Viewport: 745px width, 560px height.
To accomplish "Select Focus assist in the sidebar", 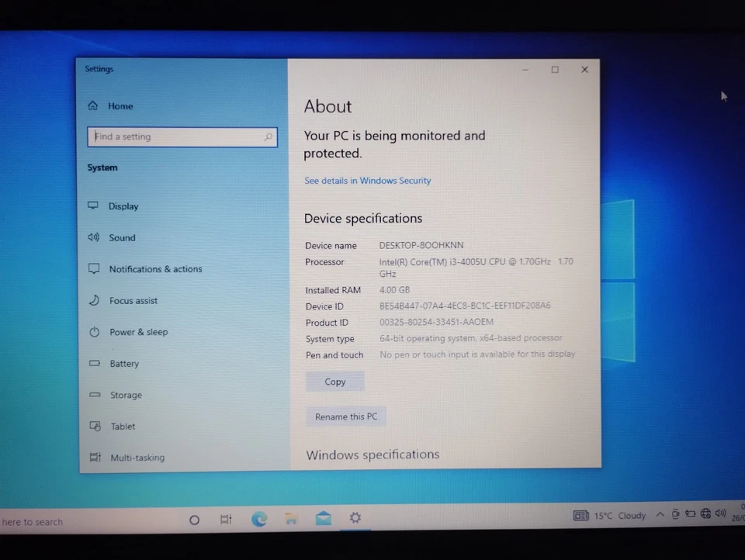I will tap(133, 300).
